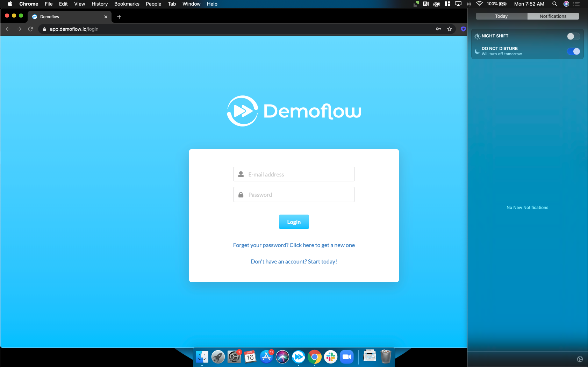
Task: Open System Preferences in the dock
Action: [234, 357]
